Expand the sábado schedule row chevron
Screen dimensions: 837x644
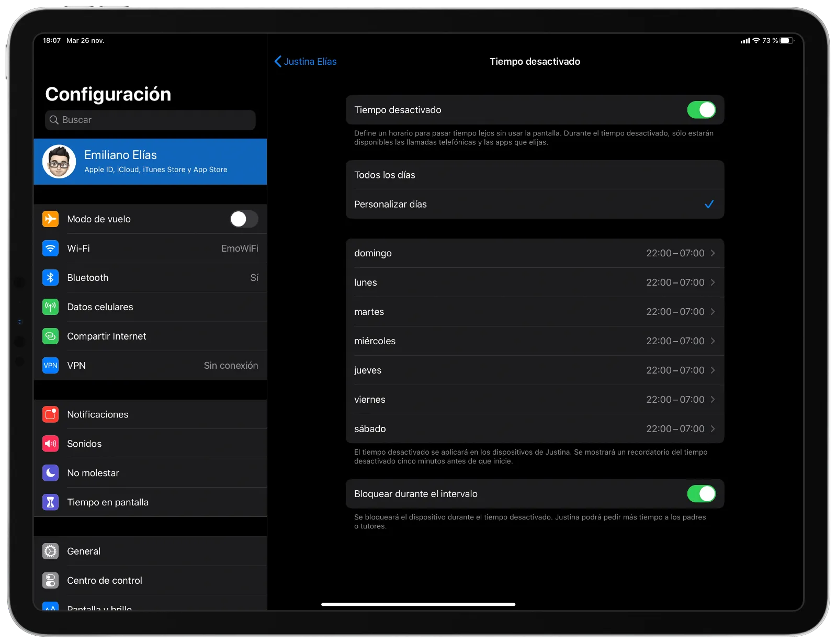click(x=712, y=429)
